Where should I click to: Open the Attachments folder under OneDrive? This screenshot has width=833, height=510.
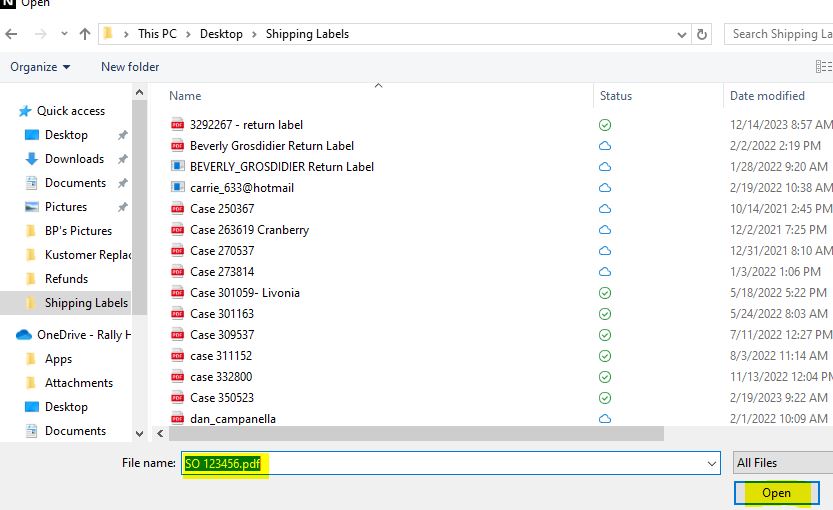point(79,382)
